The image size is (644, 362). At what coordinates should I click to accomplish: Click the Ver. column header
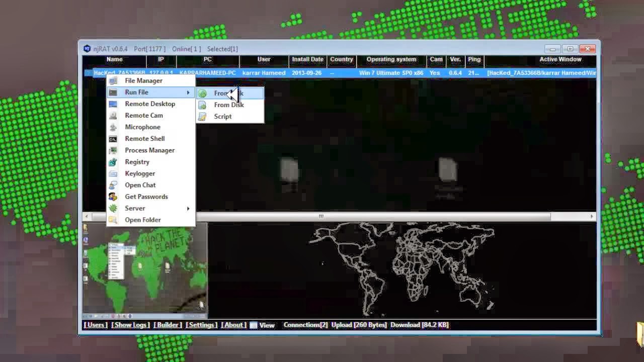pyautogui.click(x=455, y=59)
